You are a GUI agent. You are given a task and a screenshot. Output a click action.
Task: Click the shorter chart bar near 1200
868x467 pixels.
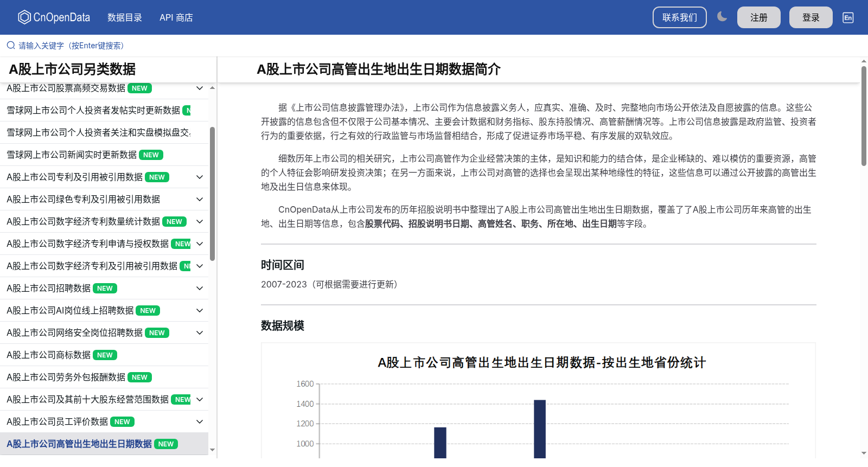440,443
